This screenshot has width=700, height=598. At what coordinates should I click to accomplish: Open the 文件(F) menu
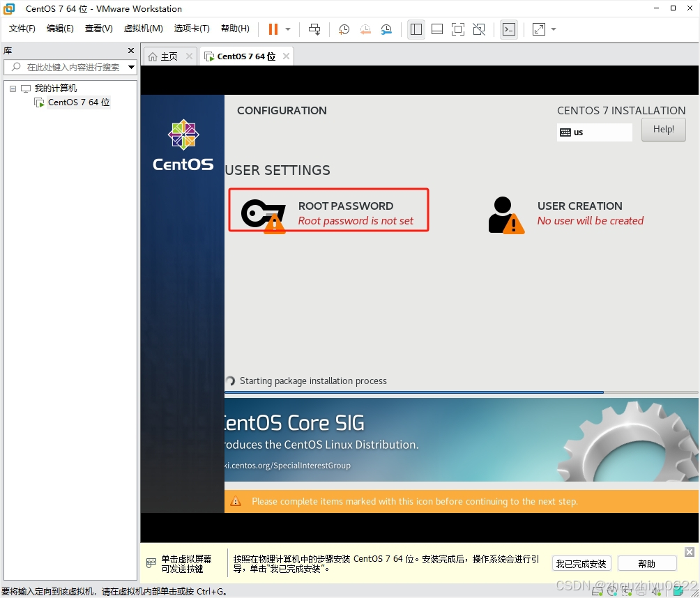point(22,29)
